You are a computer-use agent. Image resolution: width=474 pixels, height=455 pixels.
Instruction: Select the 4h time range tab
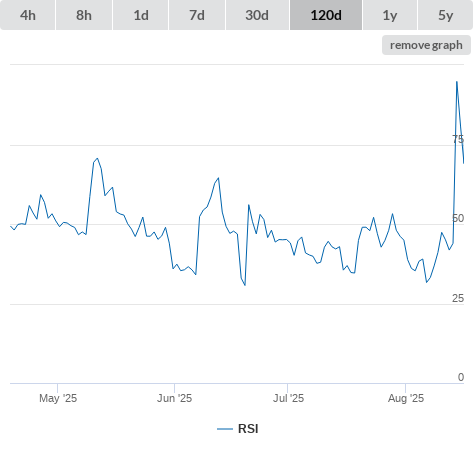(28, 15)
